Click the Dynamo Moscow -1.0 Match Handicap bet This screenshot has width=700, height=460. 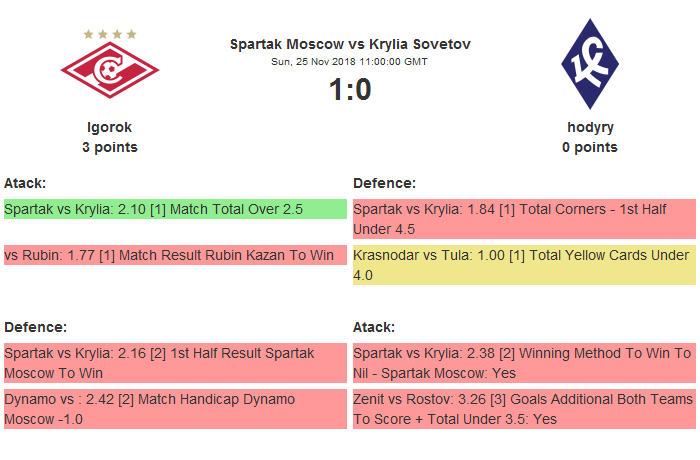(x=175, y=408)
